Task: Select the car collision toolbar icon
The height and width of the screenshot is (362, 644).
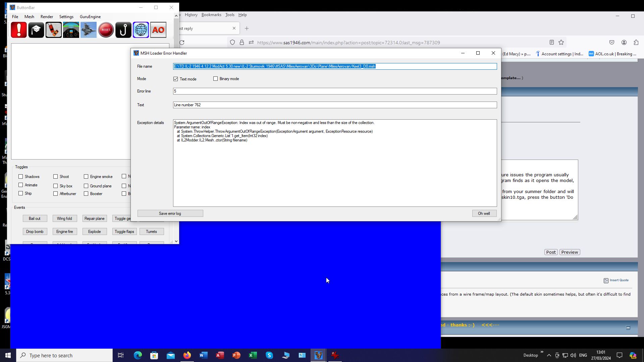Action: click(x=54, y=30)
